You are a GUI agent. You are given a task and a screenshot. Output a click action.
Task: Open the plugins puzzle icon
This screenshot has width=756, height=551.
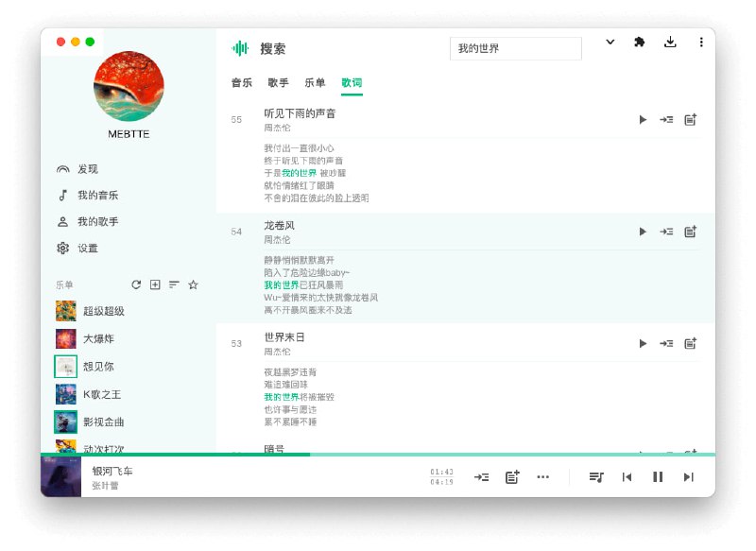tap(640, 43)
